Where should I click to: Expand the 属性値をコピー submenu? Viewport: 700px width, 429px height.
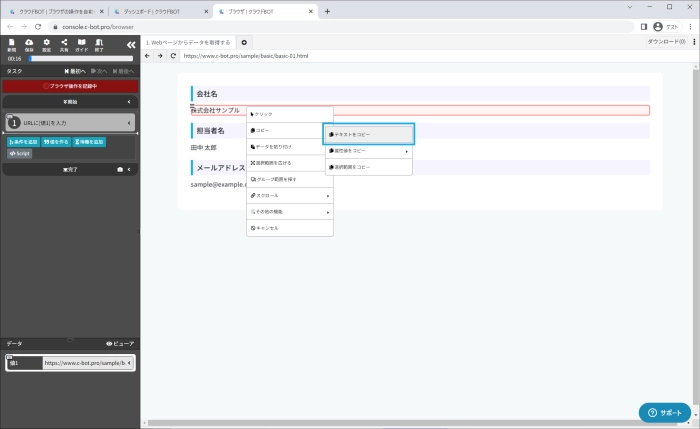[368, 151]
